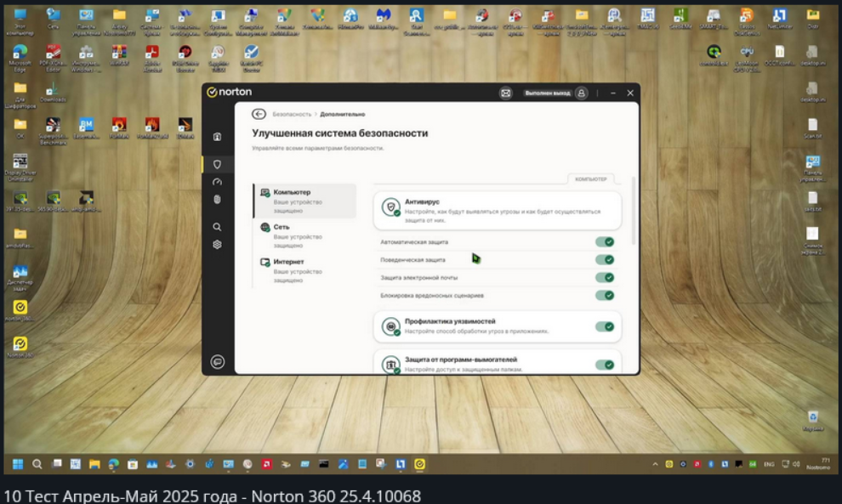Click the Защита от программ-вымогателей card icon
The image size is (842, 504).
click(x=391, y=365)
